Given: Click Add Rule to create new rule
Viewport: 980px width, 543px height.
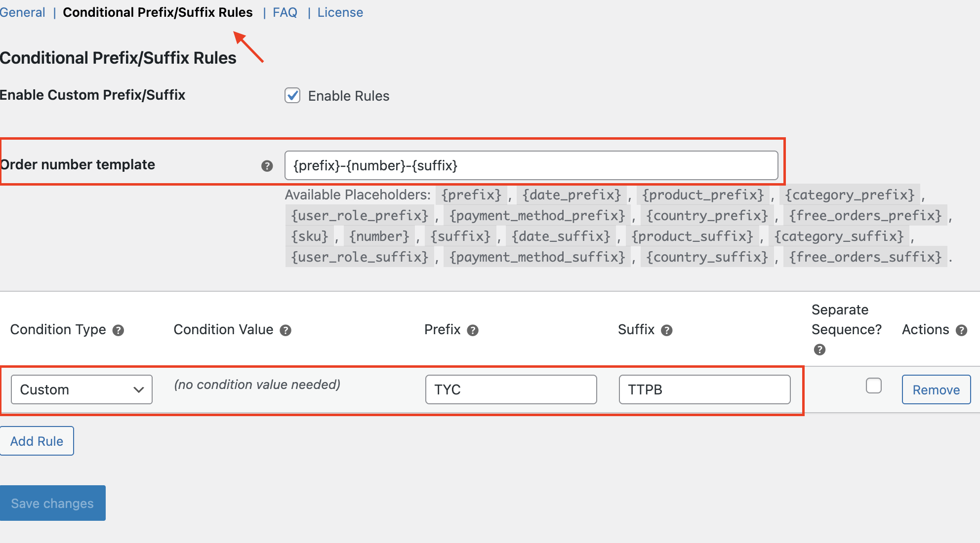Looking at the screenshot, I should [x=37, y=441].
